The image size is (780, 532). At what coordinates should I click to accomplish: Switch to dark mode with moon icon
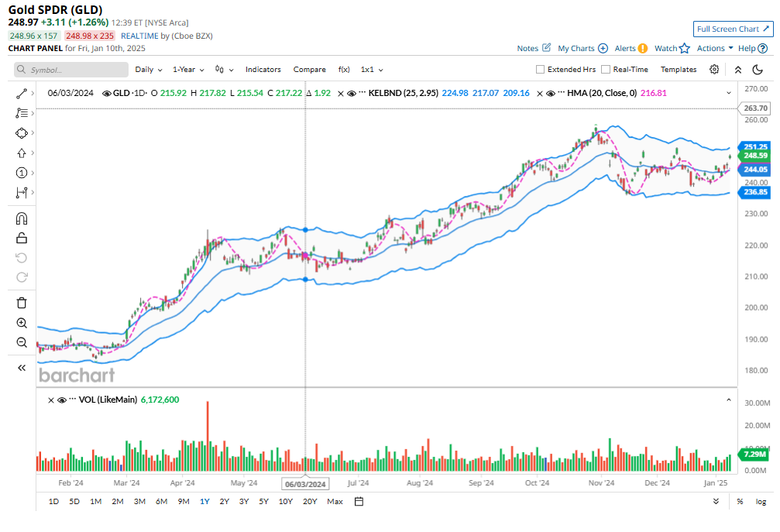pyautogui.click(x=758, y=70)
